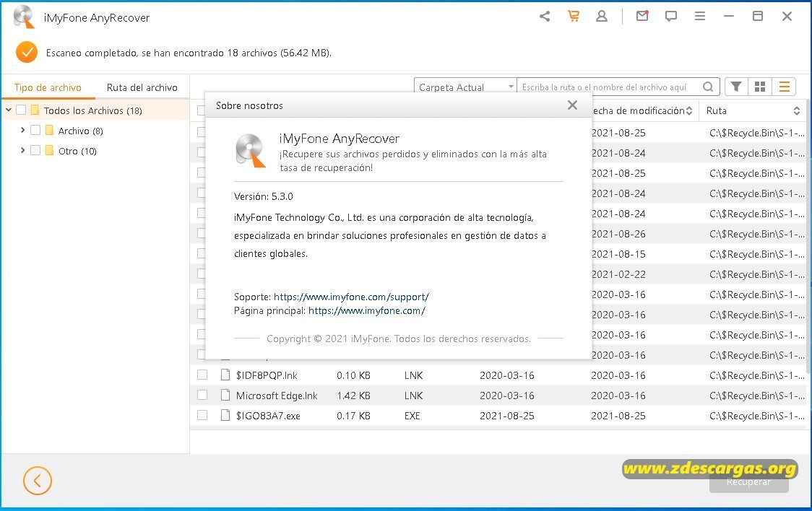
Task: Expand the Otro tree node
Action: coord(22,150)
